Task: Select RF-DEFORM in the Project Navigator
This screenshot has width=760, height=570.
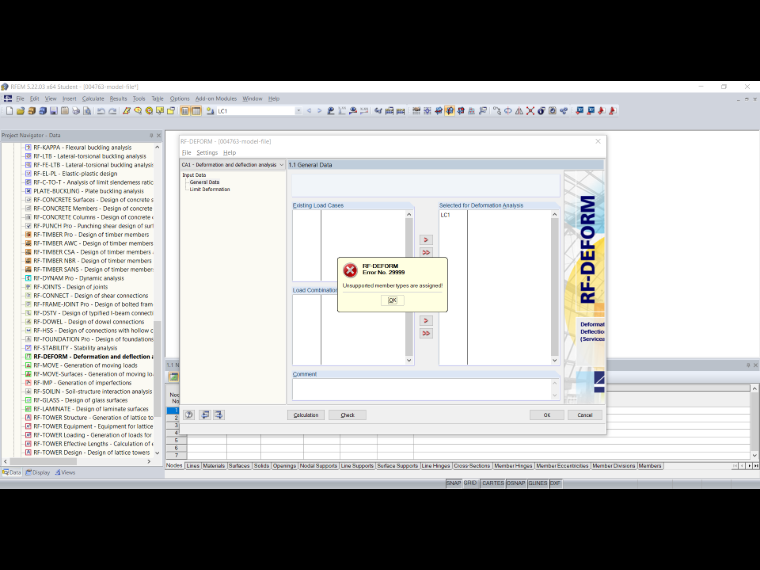Action: [93, 357]
